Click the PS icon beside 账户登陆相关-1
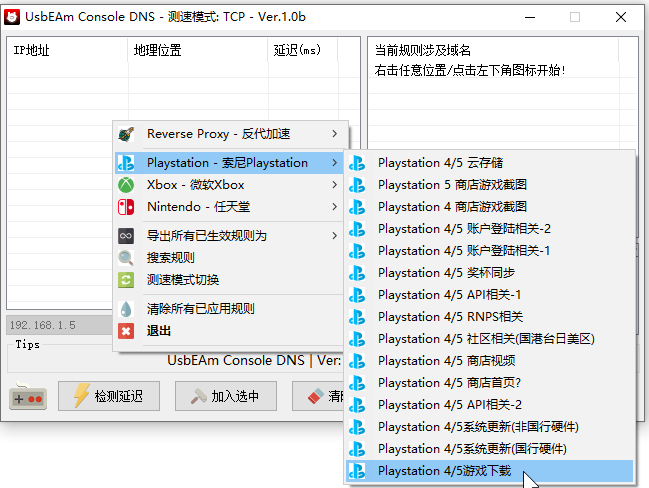Screen dimensions: 649x488 [357, 251]
